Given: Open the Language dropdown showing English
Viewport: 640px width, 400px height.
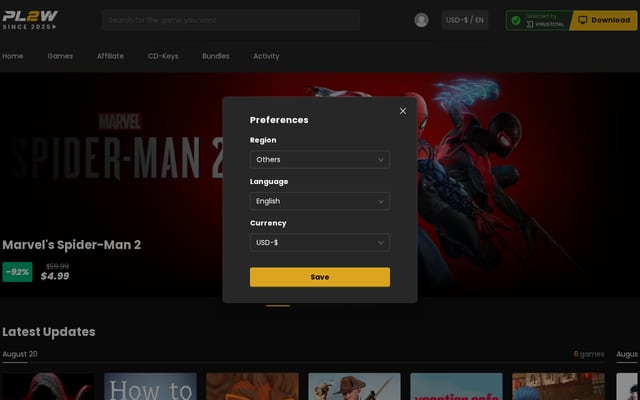Looking at the screenshot, I should point(320,201).
